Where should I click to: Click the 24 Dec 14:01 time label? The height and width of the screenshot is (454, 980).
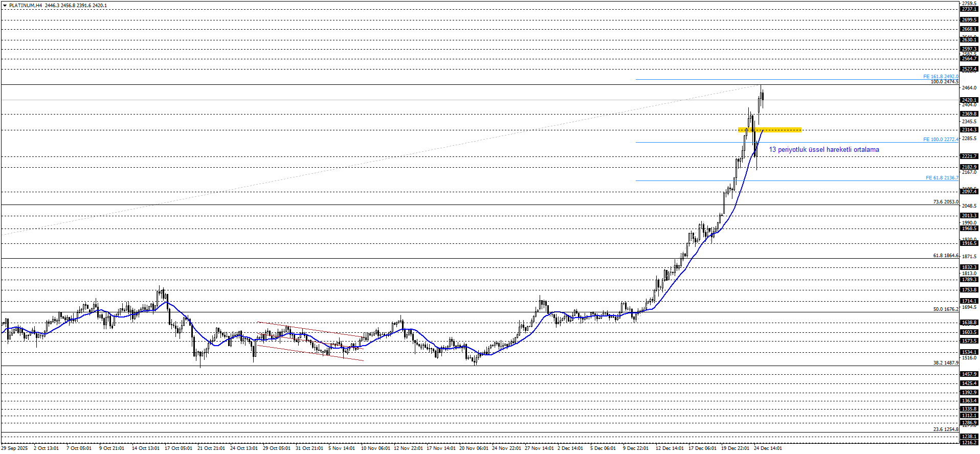(768, 448)
